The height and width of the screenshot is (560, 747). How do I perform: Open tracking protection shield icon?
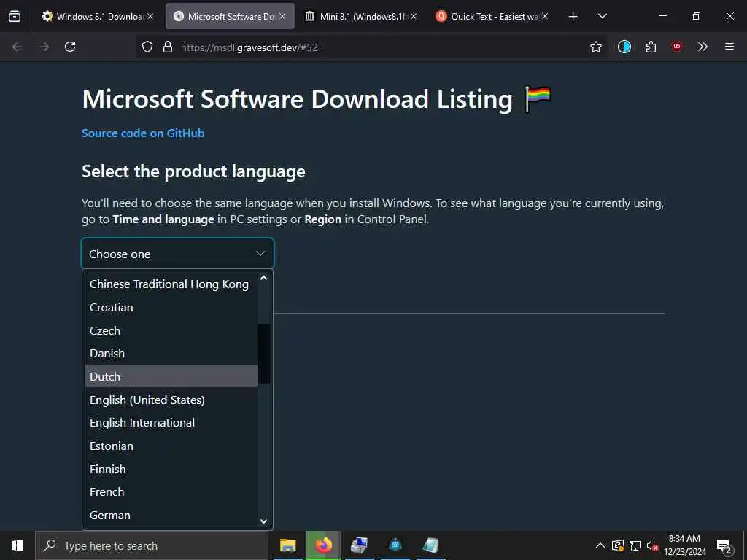coord(147,47)
